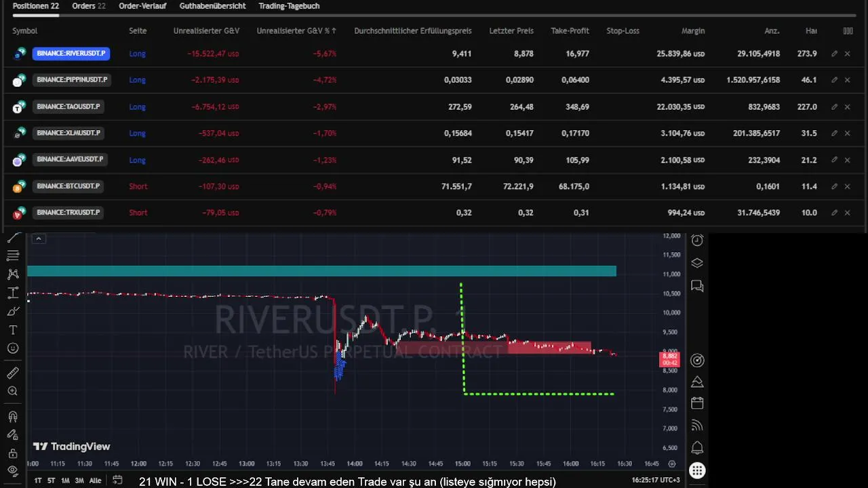Switch to the Positionen tab
Screen dimensions: 868x488
(36, 6)
